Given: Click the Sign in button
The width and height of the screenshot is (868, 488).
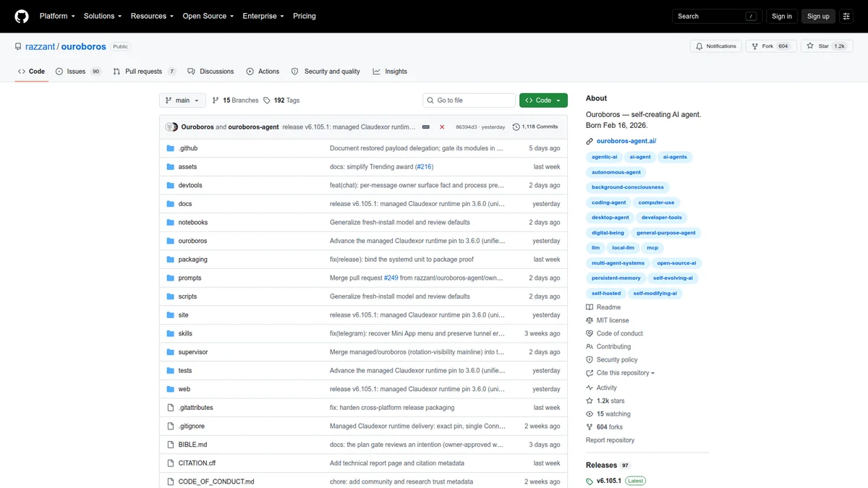Looking at the screenshot, I should point(782,16).
